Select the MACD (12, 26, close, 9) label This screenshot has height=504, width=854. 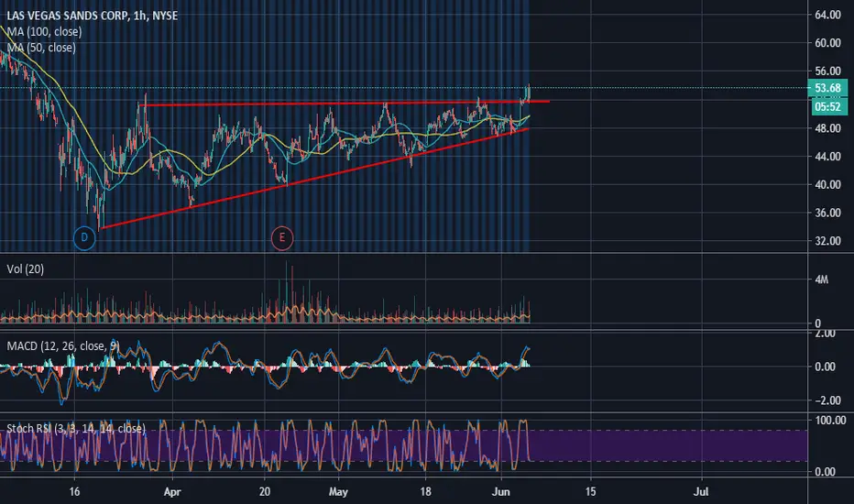point(63,346)
